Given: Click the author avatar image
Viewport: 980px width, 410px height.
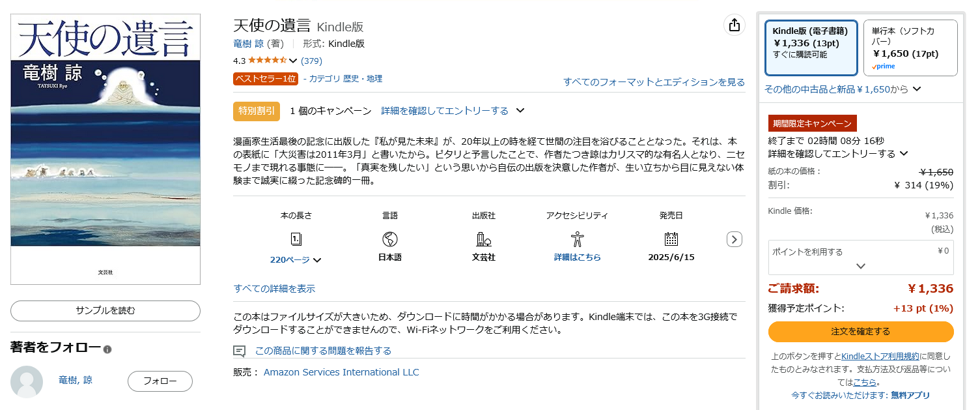Looking at the screenshot, I should click(x=27, y=382).
